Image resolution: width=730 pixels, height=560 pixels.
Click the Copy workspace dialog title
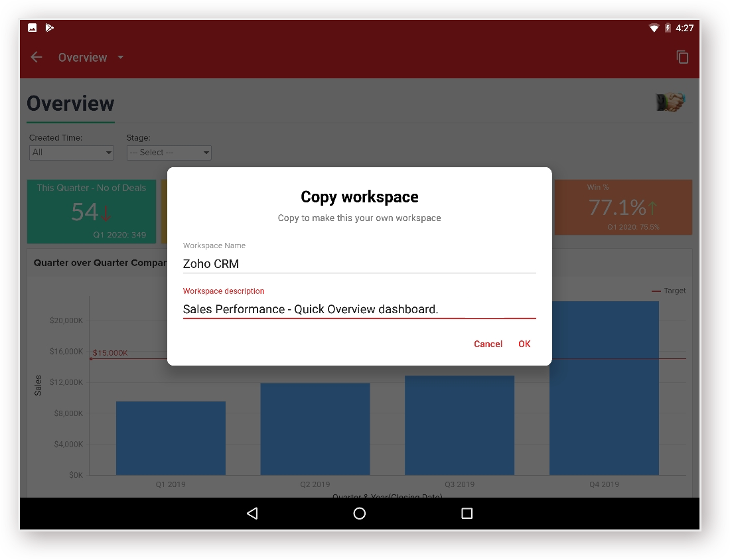click(x=360, y=197)
